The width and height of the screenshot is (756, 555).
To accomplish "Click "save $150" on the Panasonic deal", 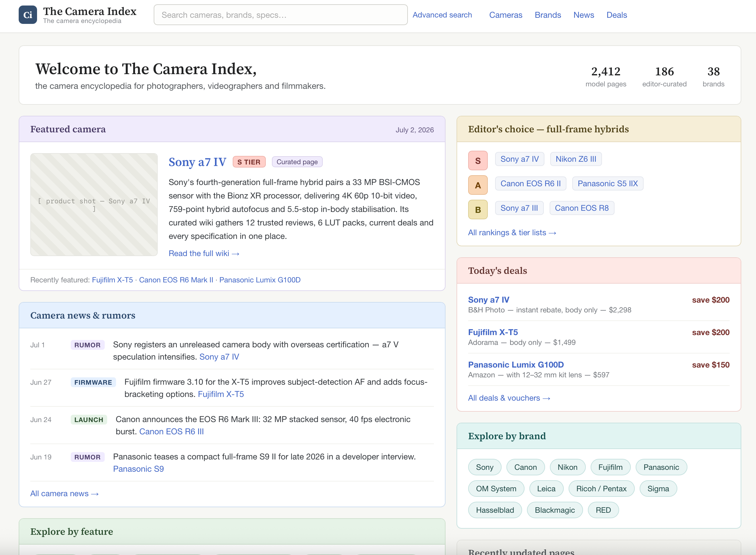I will [x=711, y=365].
